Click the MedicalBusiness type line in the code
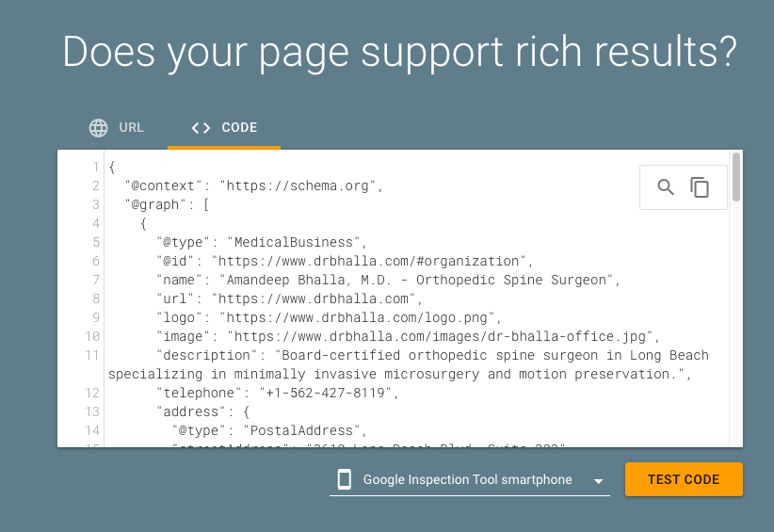 (262, 242)
